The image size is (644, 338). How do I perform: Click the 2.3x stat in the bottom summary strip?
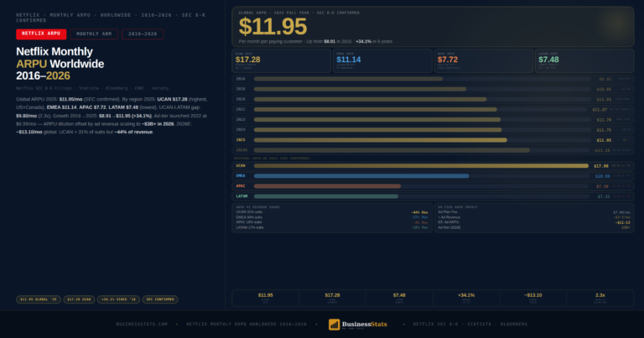pos(600,295)
